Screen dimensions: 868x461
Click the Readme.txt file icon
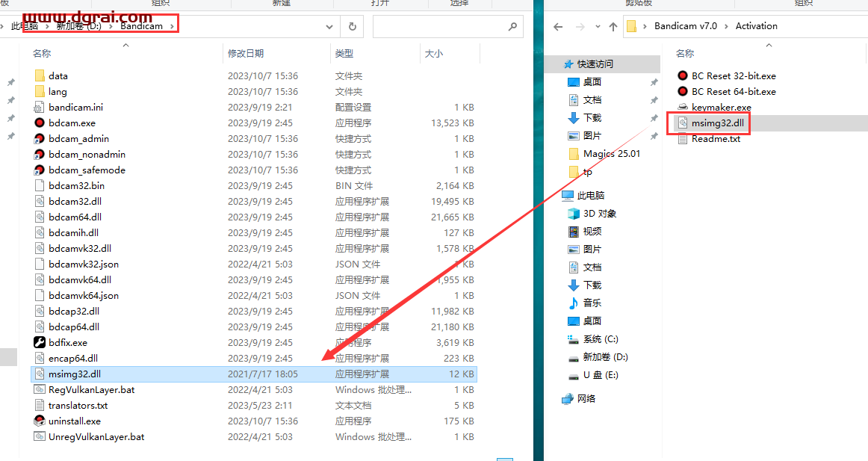pos(683,139)
